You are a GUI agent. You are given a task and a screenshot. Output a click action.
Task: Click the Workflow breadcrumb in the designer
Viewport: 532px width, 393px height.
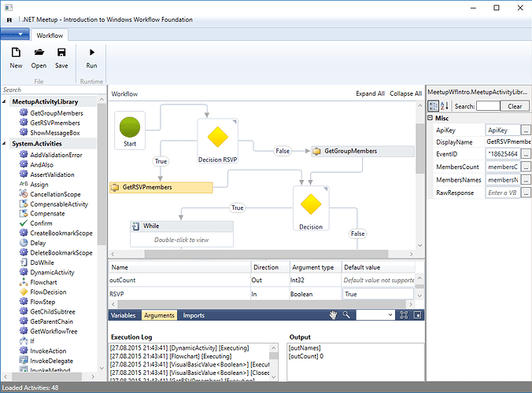click(x=124, y=94)
